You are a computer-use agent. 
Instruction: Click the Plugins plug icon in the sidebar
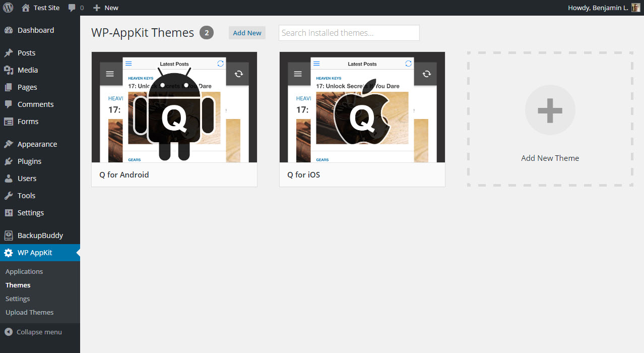(9, 161)
